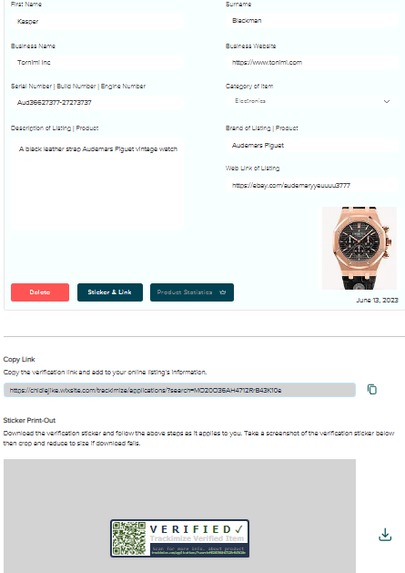Open the Electronics category combo box
Screen dimensions: 405x573
[312, 101]
